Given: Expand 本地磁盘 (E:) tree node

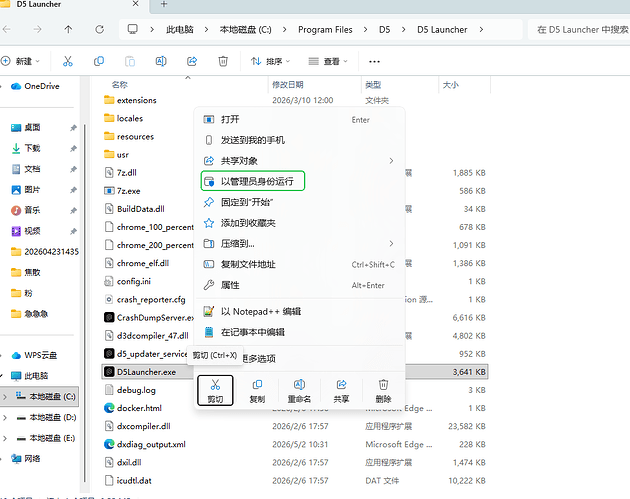Looking at the screenshot, I should [x=5, y=438].
